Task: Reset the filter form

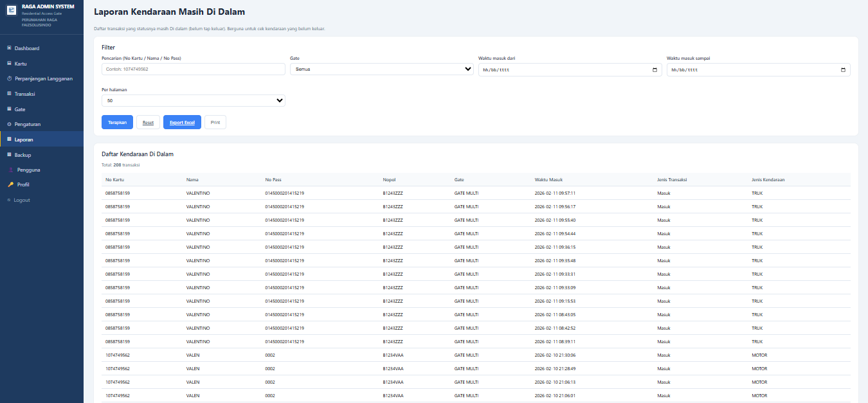Action: [148, 122]
